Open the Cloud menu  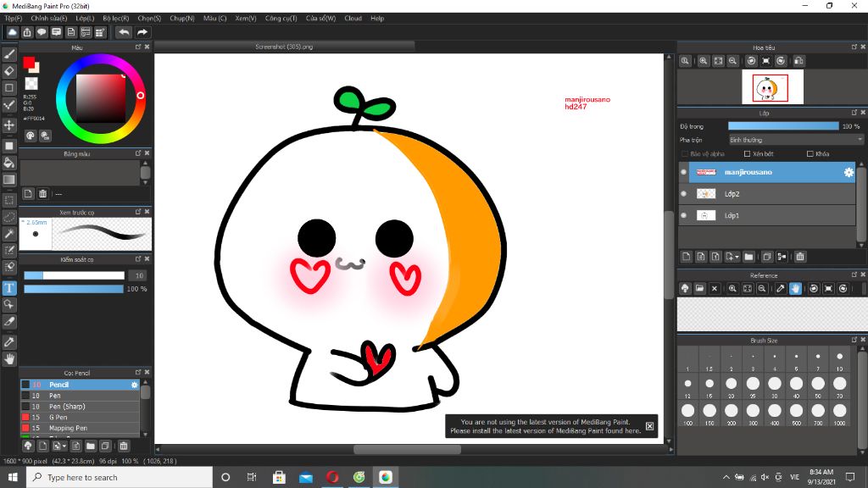tap(353, 19)
